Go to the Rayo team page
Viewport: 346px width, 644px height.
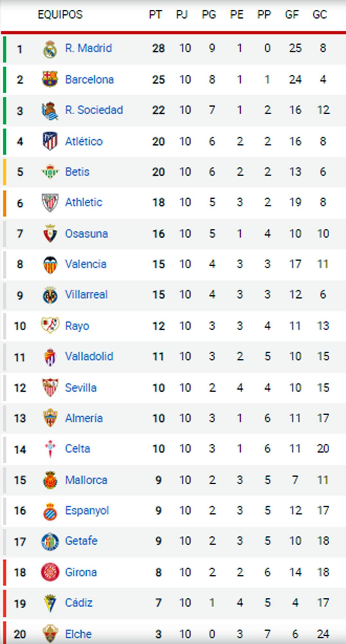pos(77,326)
